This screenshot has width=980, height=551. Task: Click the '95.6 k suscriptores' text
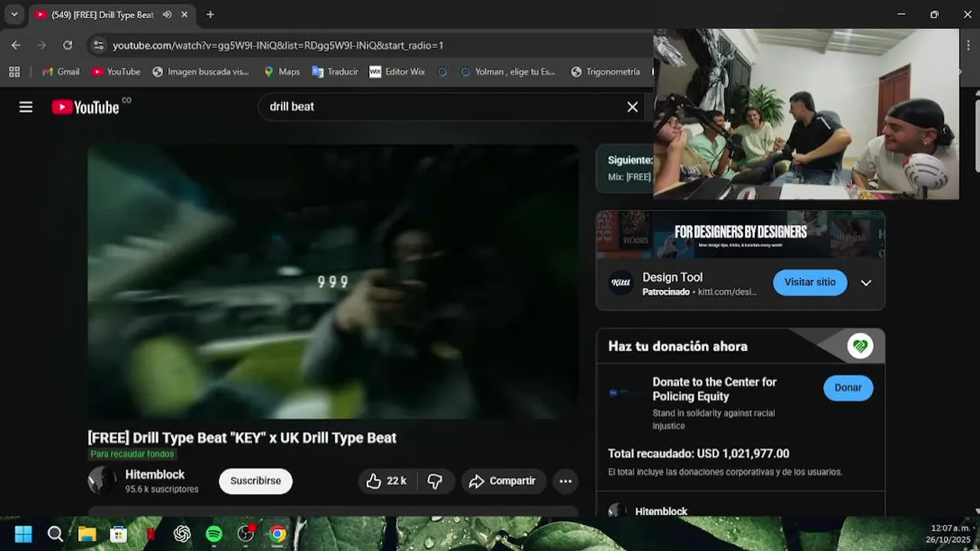tap(162, 489)
